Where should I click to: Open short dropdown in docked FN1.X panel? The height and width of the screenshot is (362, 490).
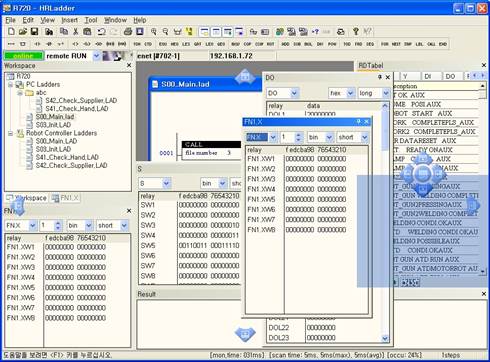pyautogui.click(x=124, y=225)
